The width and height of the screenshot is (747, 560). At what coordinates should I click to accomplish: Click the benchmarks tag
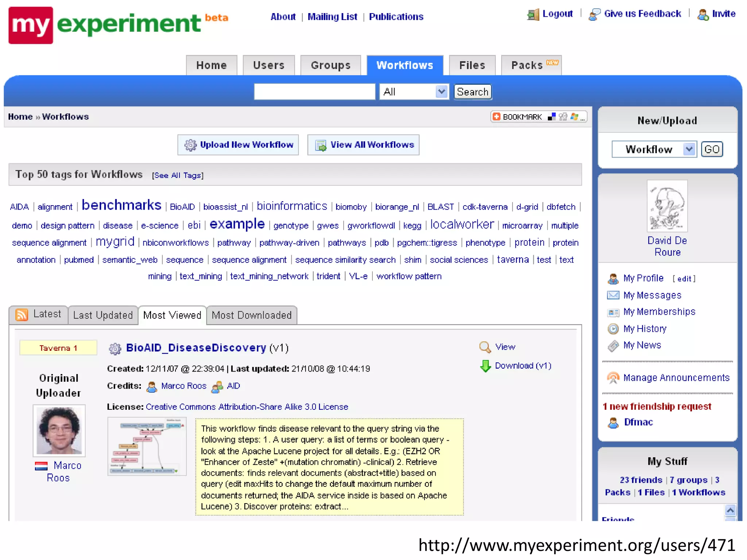pyautogui.click(x=121, y=205)
